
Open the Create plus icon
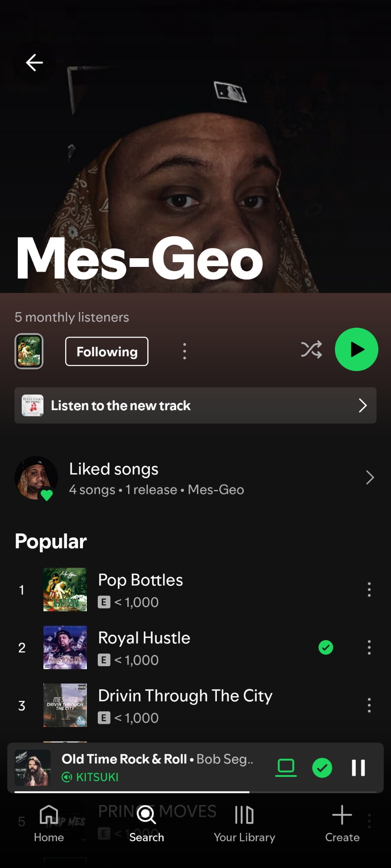pos(342,822)
